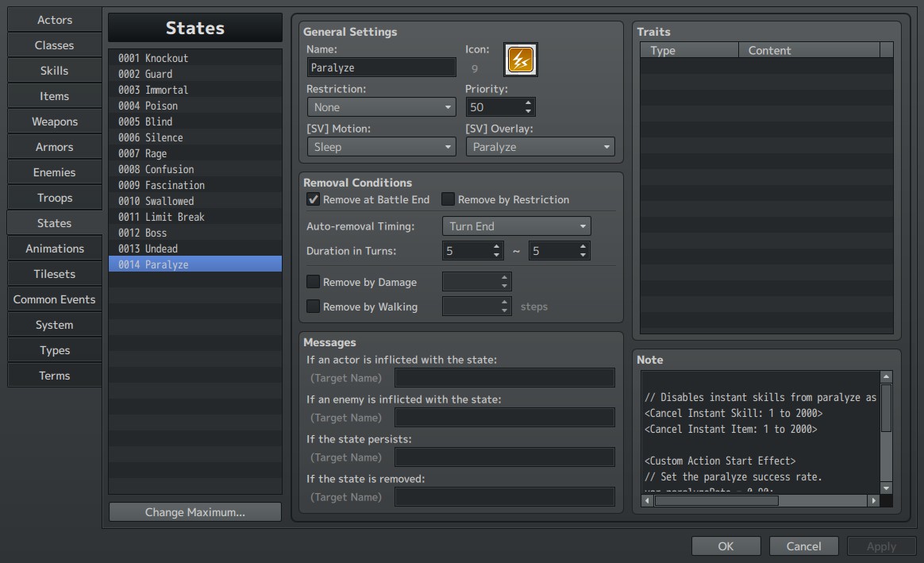Click the Note horizontal scroll right arrow
Viewport: 924px width, 563px height.
coord(873,500)
